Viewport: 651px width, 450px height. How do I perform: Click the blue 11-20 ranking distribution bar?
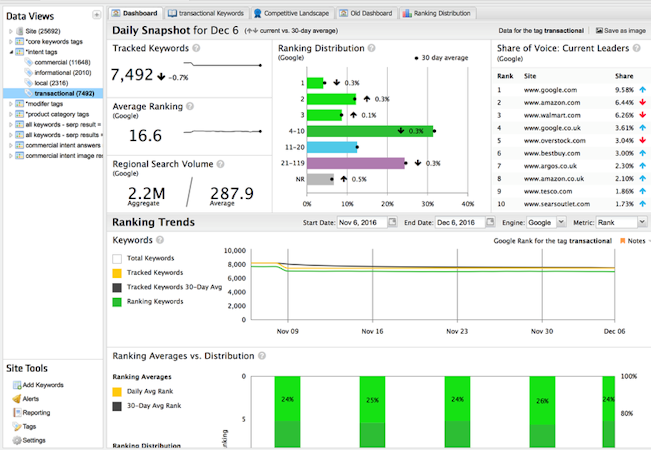pos(332,147)
